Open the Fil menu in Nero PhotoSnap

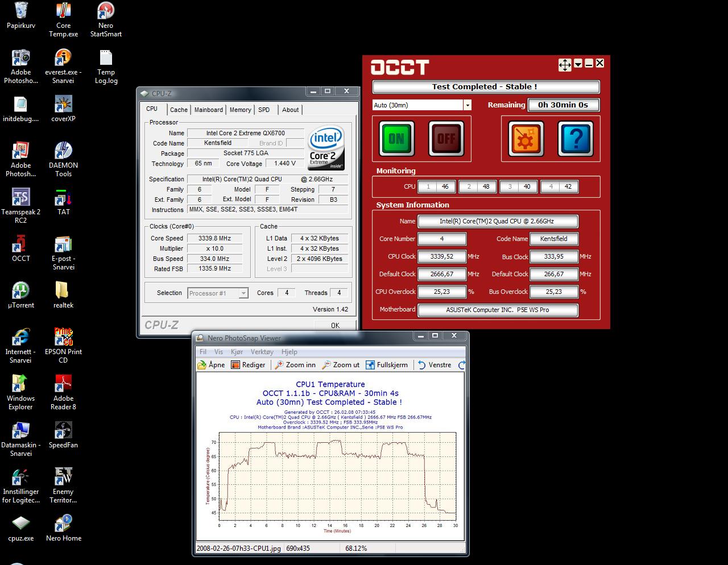pyautogui.click(x=203, y=352)
